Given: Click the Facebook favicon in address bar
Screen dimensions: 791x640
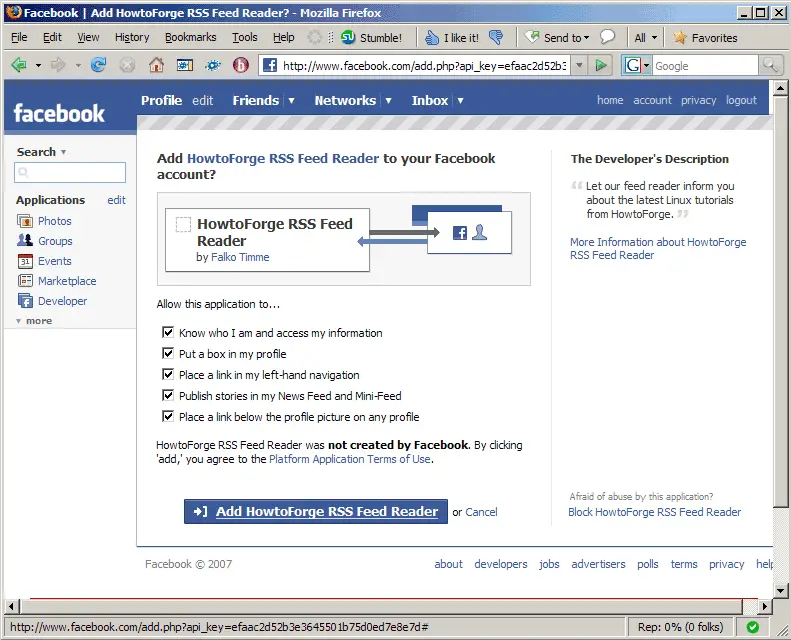Looking at the screenshot, I should tap(270, 65).
